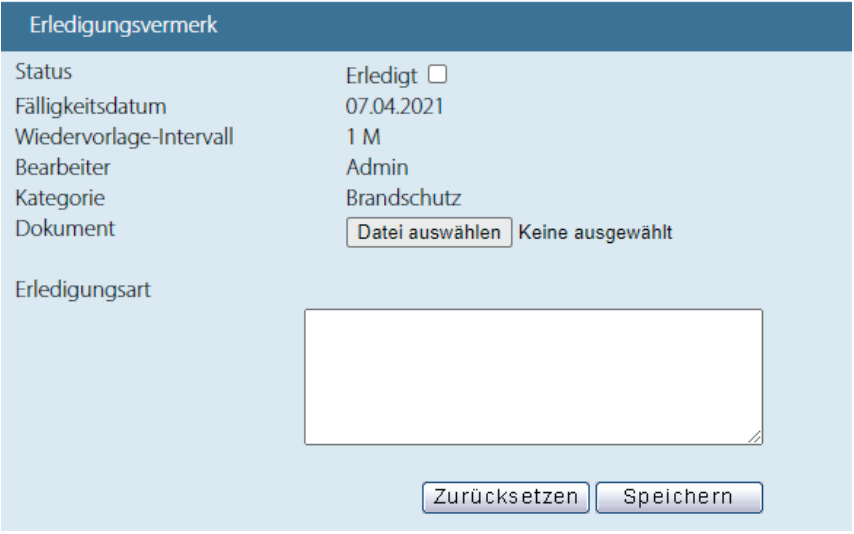
Task: Focus the Erledigungsart text area
Action: point(533,376)
